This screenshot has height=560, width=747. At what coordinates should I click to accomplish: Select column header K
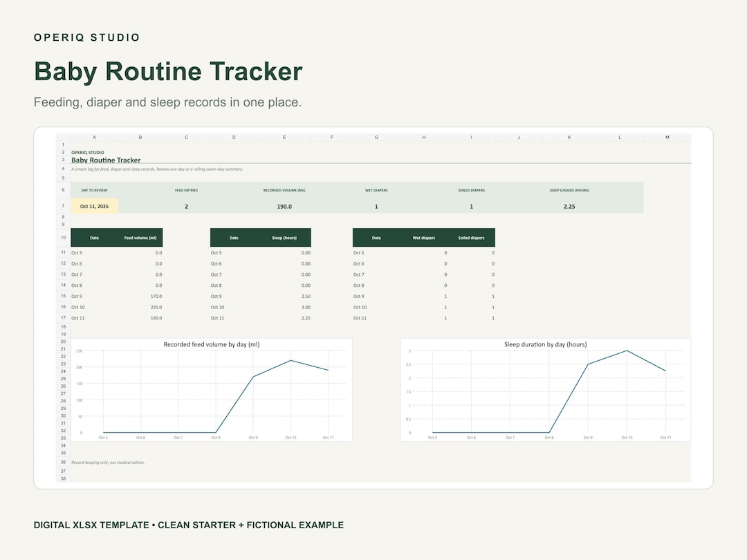click(569, 137)
